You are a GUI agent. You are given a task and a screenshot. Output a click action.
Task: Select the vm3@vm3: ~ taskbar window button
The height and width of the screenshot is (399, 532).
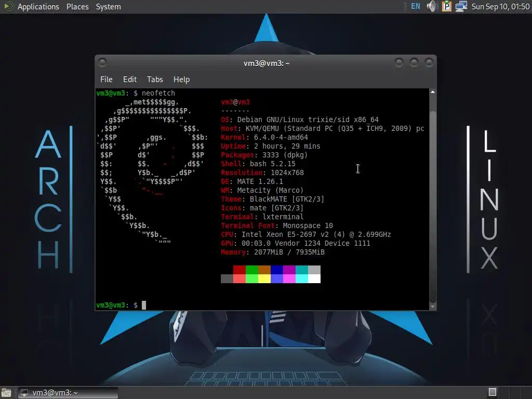coord(68,393)
